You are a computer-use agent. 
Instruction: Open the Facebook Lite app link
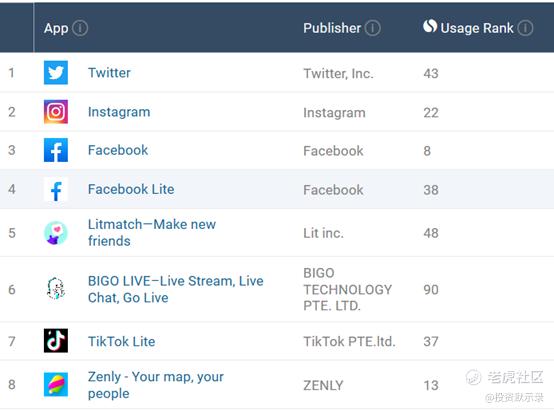point(131,189)
